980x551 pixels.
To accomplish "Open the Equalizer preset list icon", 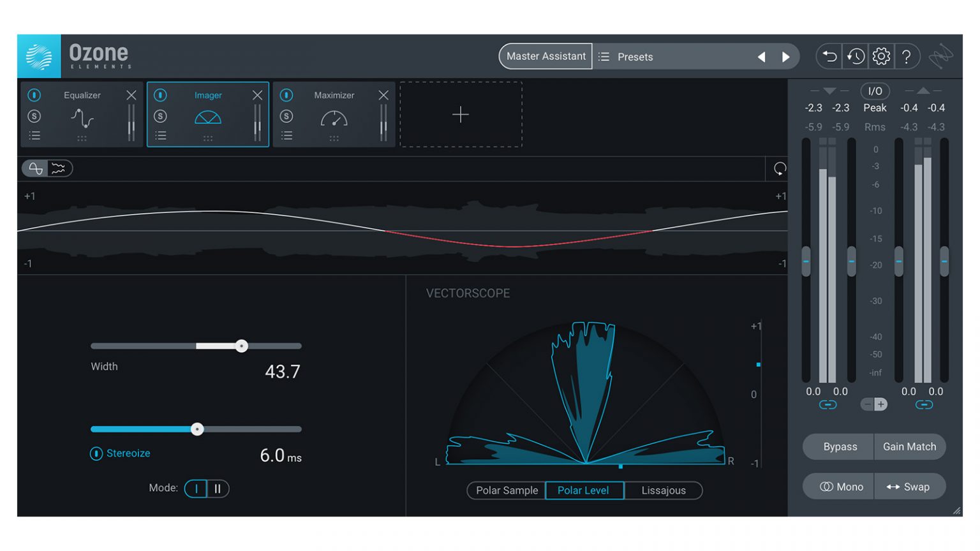I will 35,135.
